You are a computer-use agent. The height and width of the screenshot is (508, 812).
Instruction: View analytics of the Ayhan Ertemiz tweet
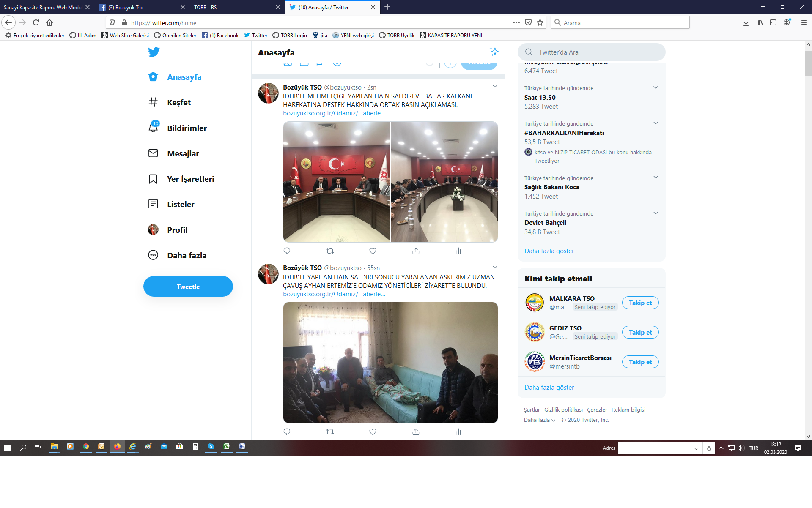[458, 432]
